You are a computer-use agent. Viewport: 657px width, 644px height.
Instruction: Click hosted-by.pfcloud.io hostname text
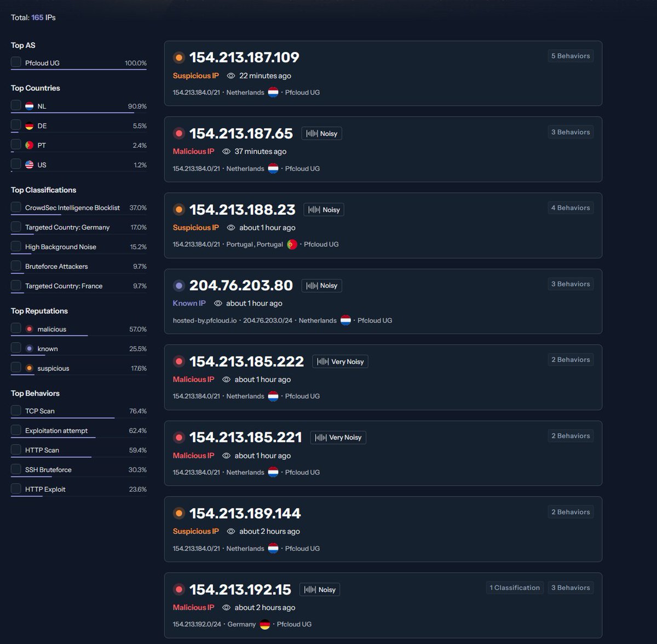click(205, 320)
